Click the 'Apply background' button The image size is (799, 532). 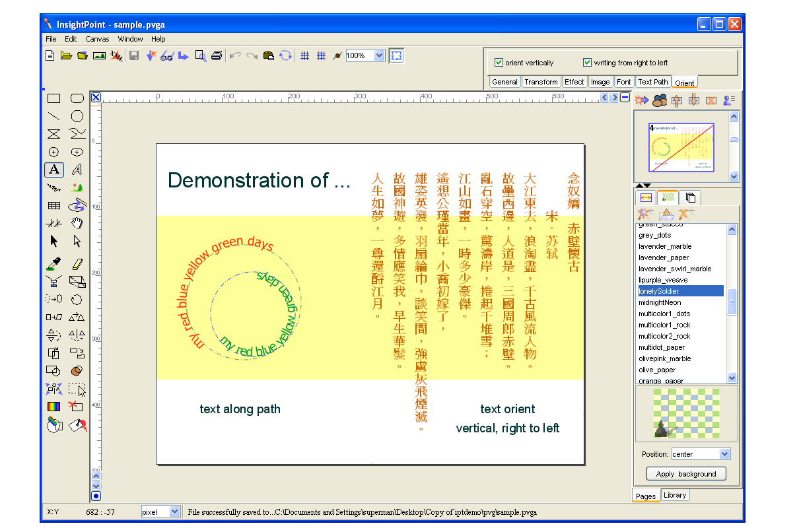(x=686, y=474)
